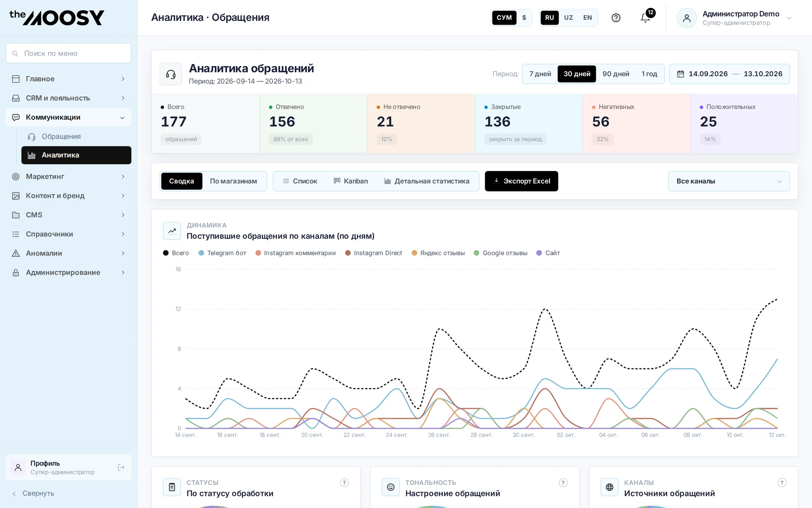Expand the Главное menu section

coord(68,79)
